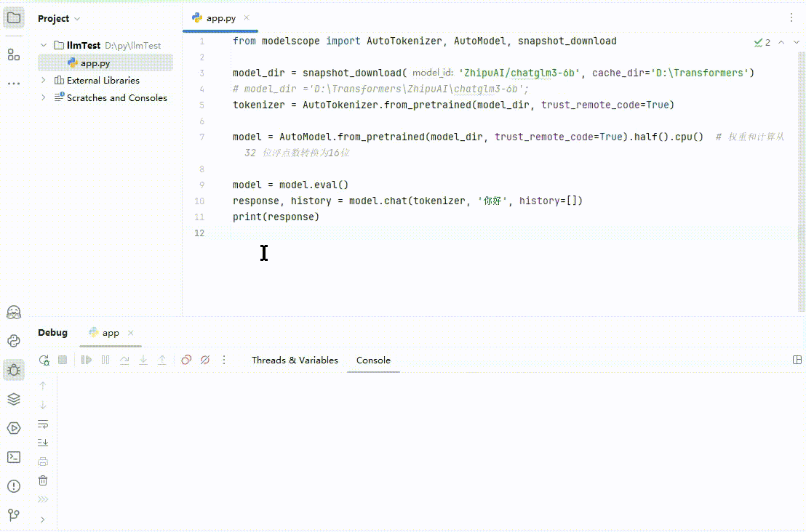The height and width of the screenshot is (532, 806).
Task: Clear console output with trash icon
Action: pyautogui.click(x=43, y=480)
